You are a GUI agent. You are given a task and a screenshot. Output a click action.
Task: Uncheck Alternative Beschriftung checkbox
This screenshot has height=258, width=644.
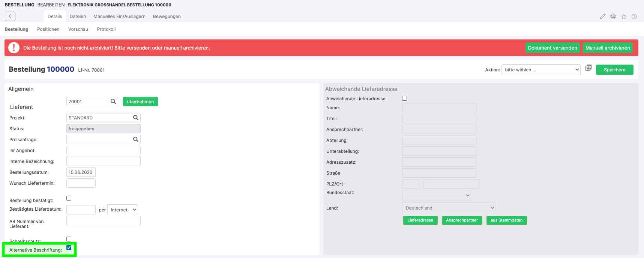tap(69, 248)
